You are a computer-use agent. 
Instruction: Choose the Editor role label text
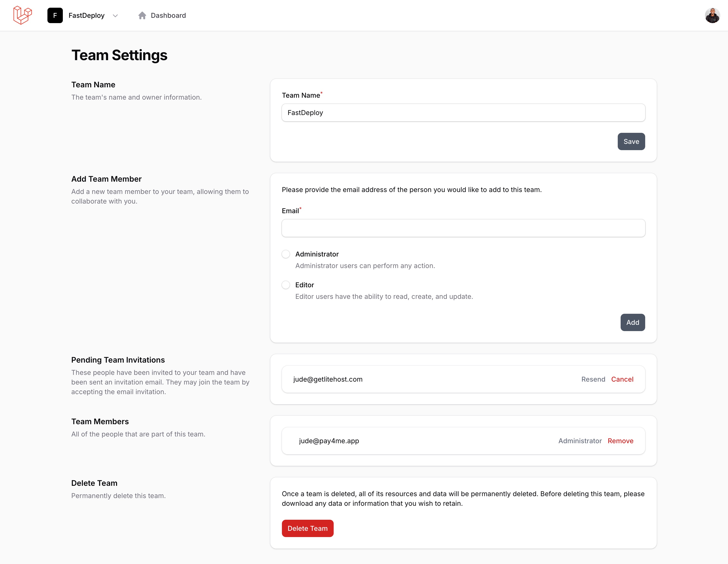tap(304, 285)
